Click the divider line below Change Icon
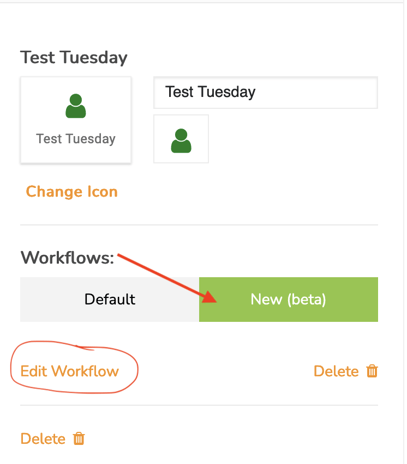The width and height of the screenshot is (407, 464). (x=199, y=225)
